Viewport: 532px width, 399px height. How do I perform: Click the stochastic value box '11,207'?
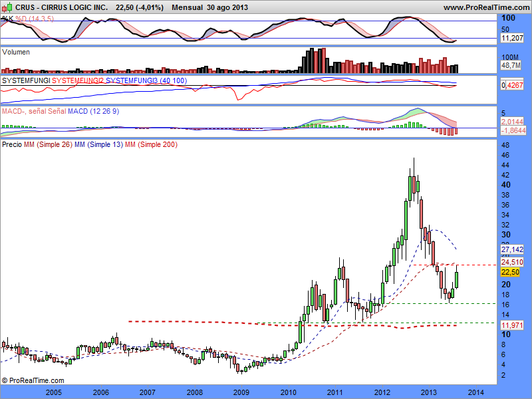click(x=512, y=38)
